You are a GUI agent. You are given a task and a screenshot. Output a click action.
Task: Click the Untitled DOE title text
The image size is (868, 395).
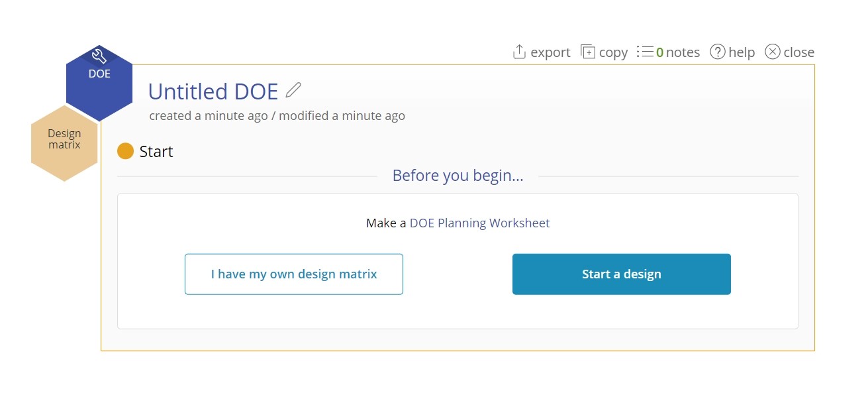[x=213, y=91]
